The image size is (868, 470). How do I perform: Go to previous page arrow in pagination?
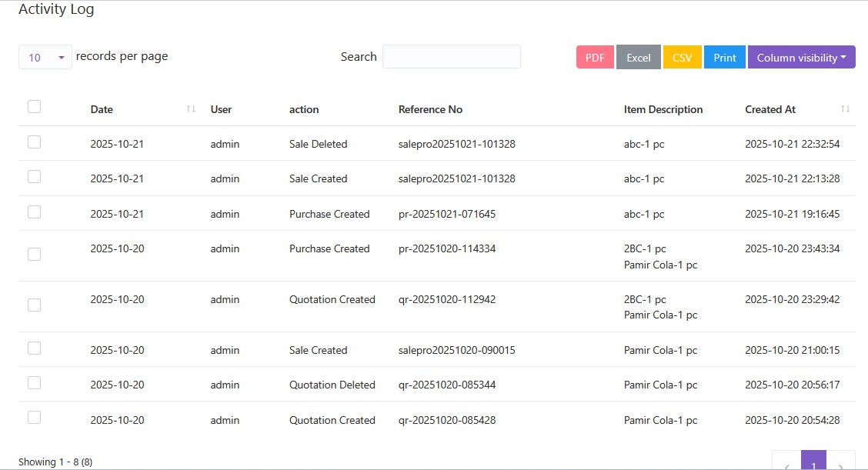[x=786, y=464]
